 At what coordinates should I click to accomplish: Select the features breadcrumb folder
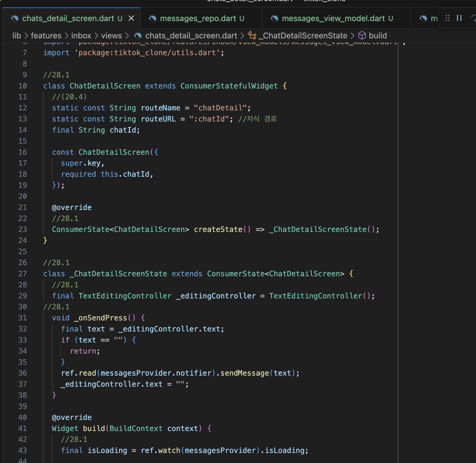point(46,36)
